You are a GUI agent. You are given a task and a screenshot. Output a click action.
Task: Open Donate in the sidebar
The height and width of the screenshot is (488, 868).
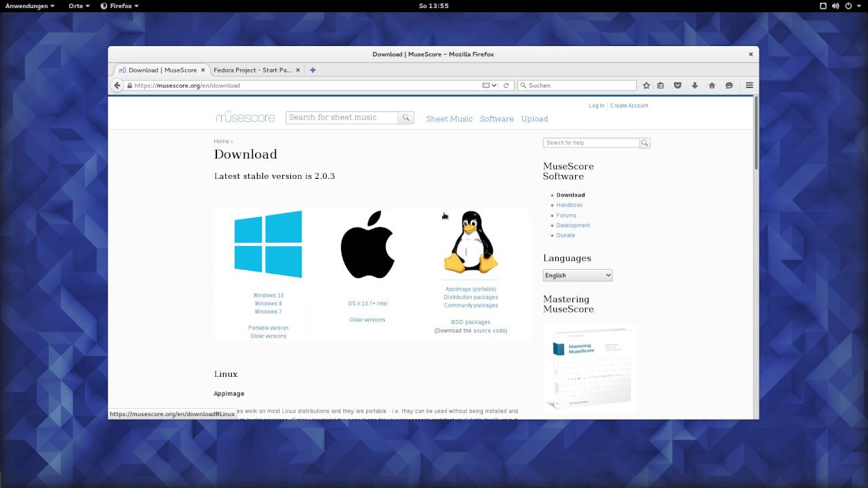tap(566, 235)
